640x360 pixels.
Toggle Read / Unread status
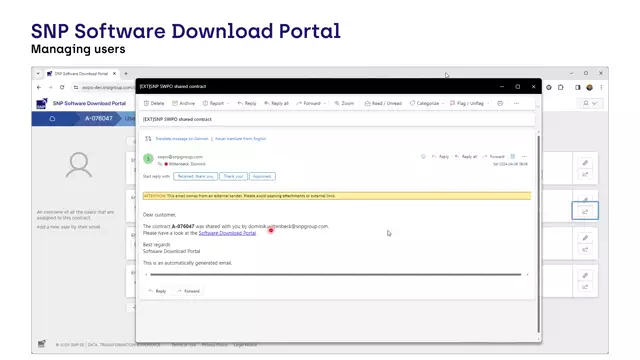pos(383,103)
